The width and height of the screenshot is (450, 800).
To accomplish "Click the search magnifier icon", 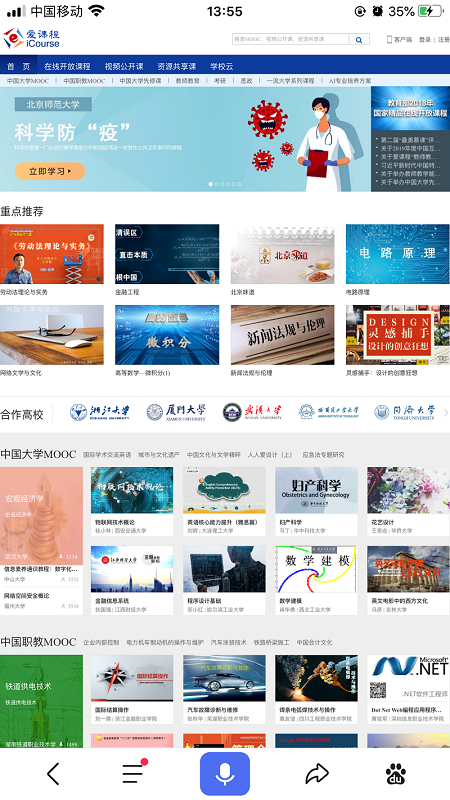I will 359,39.
